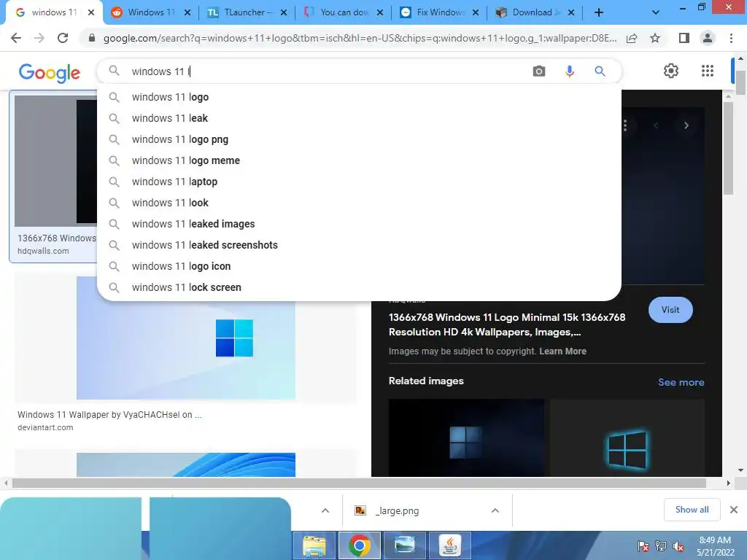Switch to the TLauncher tab

click(x=242, y=12)
